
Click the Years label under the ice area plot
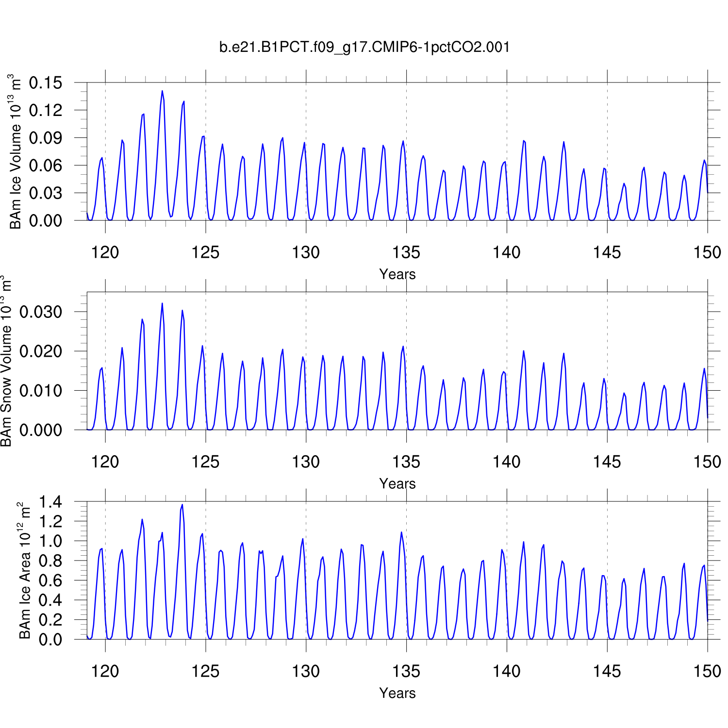(397, 693)
